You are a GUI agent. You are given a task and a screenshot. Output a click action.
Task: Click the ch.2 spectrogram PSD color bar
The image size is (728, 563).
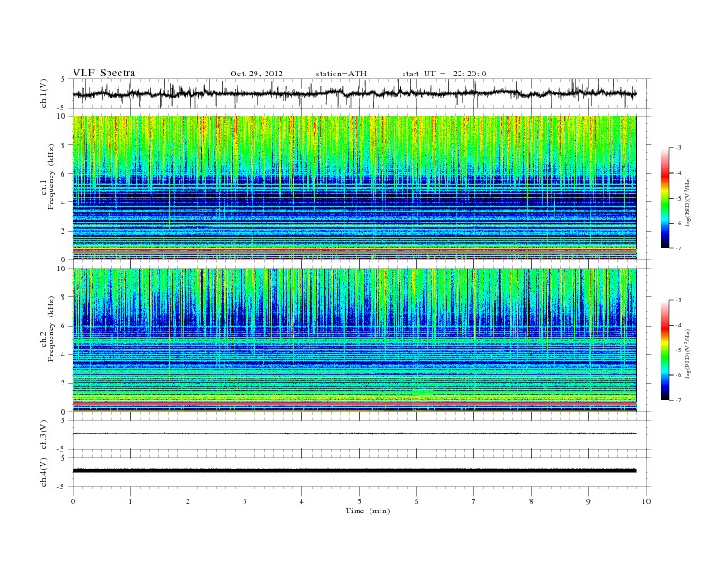tap(665, 350)
